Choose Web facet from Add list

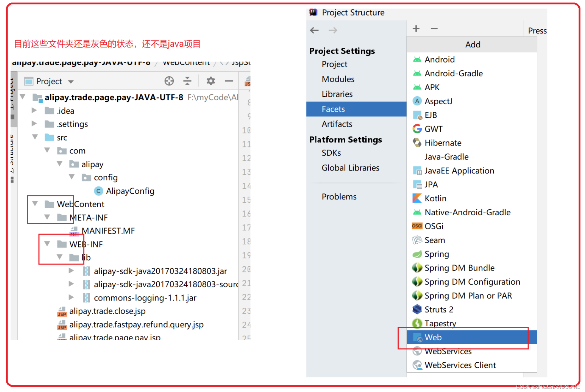(472, 337)
